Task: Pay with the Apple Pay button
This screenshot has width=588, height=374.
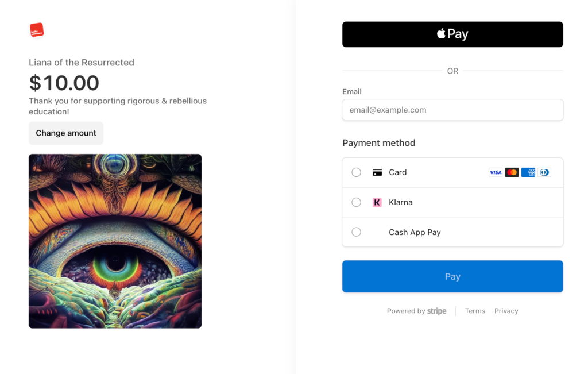Action: (452, 34)
